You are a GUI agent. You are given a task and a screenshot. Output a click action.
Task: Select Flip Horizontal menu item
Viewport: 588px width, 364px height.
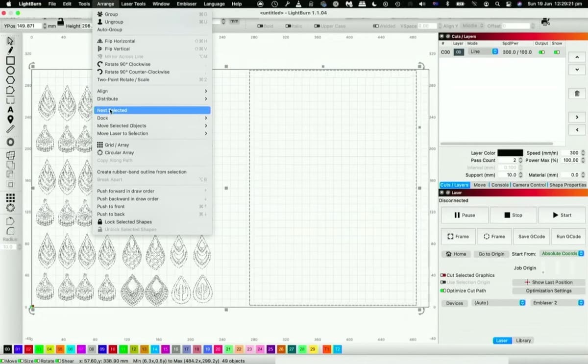click(152, 41)
